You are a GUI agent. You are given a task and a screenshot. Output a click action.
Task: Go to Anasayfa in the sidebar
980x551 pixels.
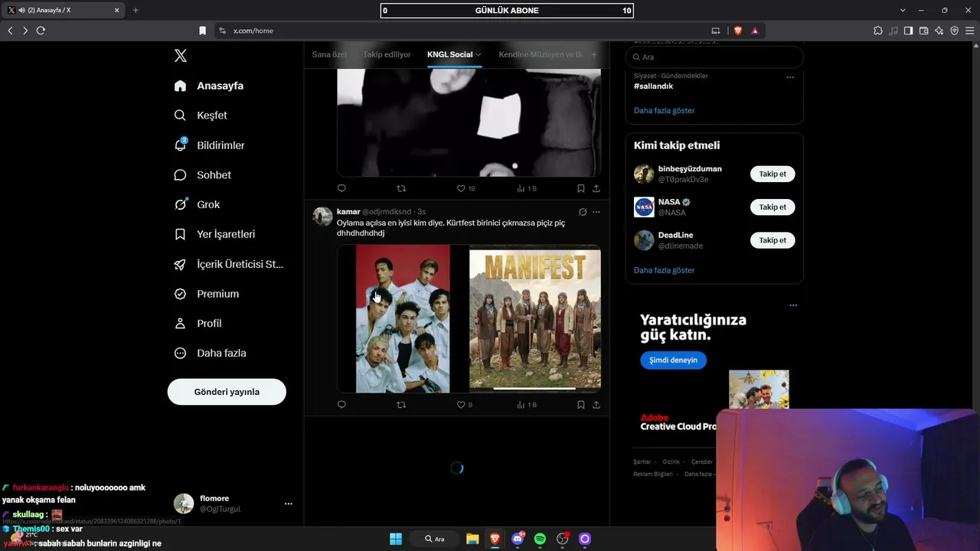point(209,86)
